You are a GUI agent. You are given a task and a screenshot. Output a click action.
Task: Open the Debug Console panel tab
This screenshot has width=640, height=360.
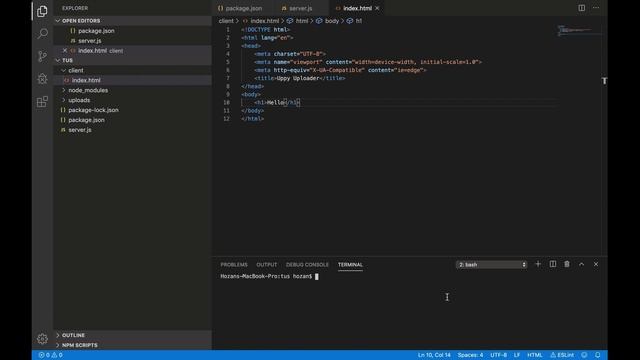307,264
